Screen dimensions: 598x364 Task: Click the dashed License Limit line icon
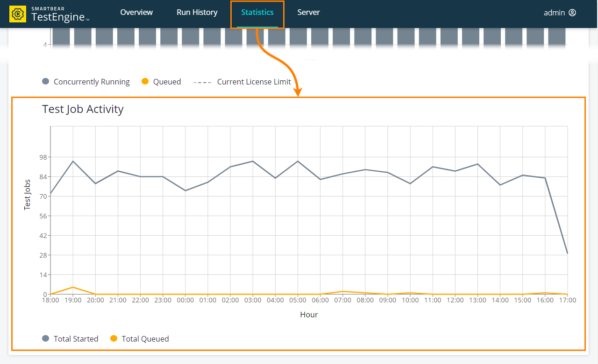tap(202, 82)
